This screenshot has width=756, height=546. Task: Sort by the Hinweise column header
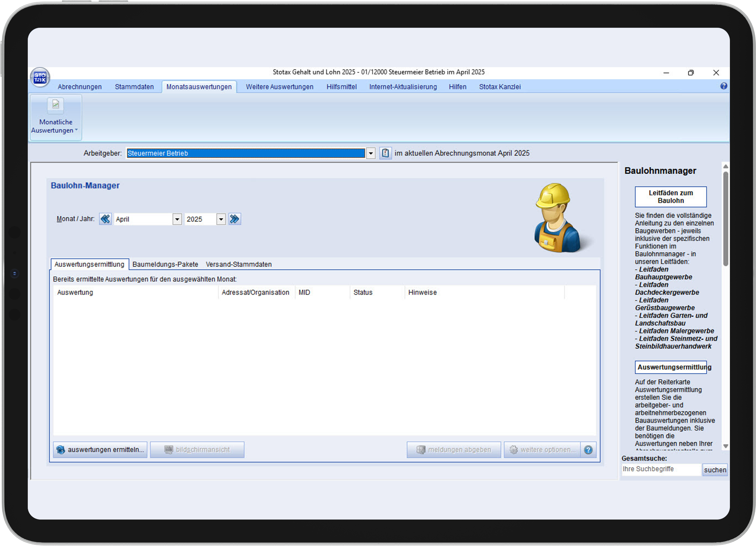coord(485,292)
